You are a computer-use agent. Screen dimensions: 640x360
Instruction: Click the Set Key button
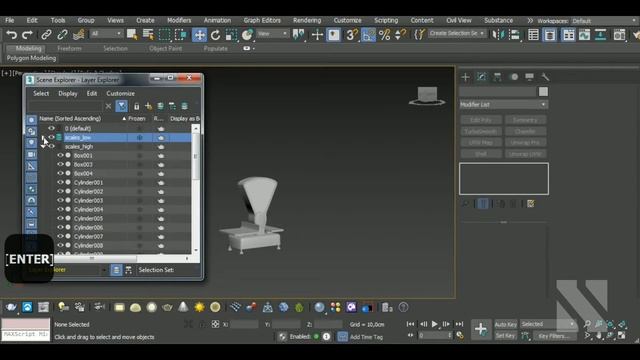coord(506,336)
